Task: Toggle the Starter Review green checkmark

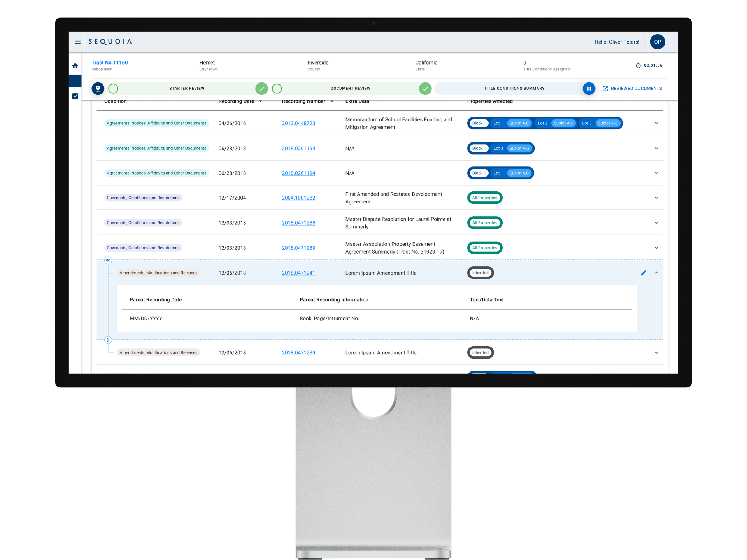Action: coord(261,89)
